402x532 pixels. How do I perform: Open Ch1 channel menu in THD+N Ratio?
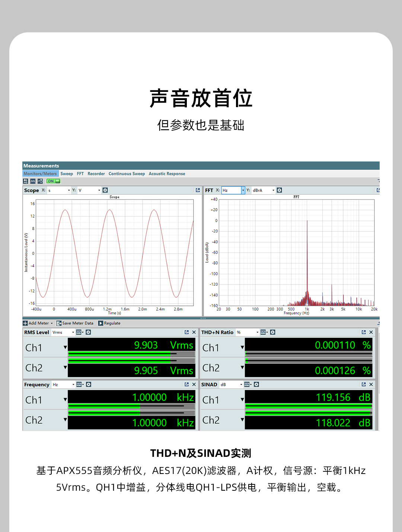[x=242, y=347]
